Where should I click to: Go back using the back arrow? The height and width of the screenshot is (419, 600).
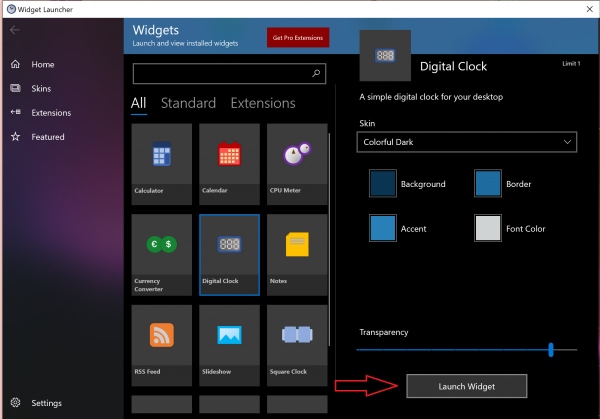[x=15, y=30]
